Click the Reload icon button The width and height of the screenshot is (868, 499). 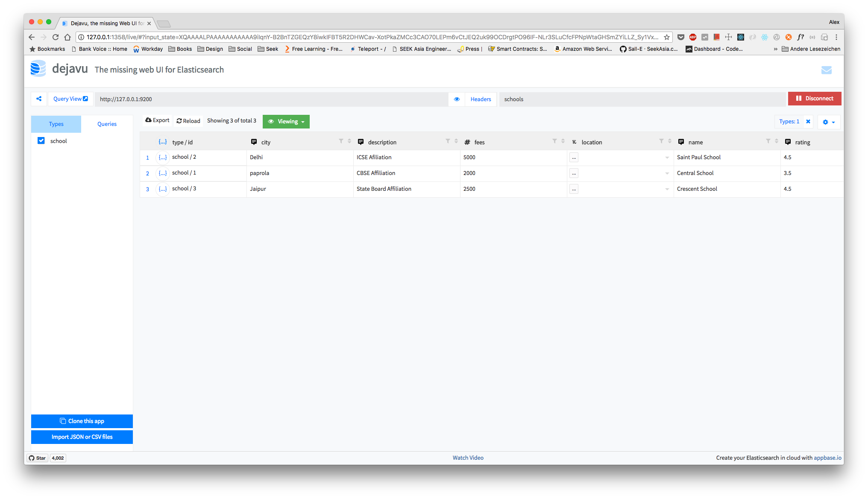coord(188,121)
